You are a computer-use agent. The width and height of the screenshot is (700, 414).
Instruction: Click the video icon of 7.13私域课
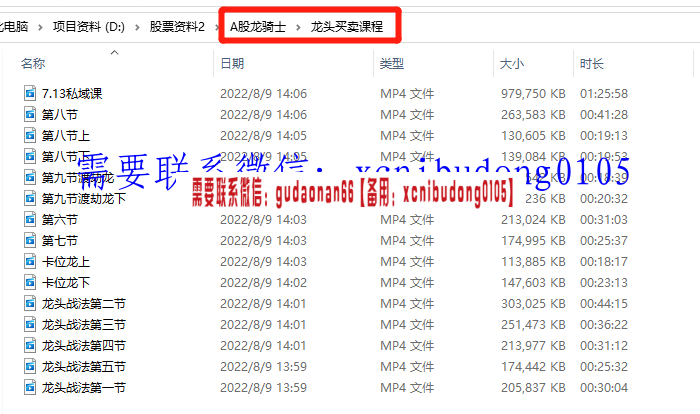[30, 93]
